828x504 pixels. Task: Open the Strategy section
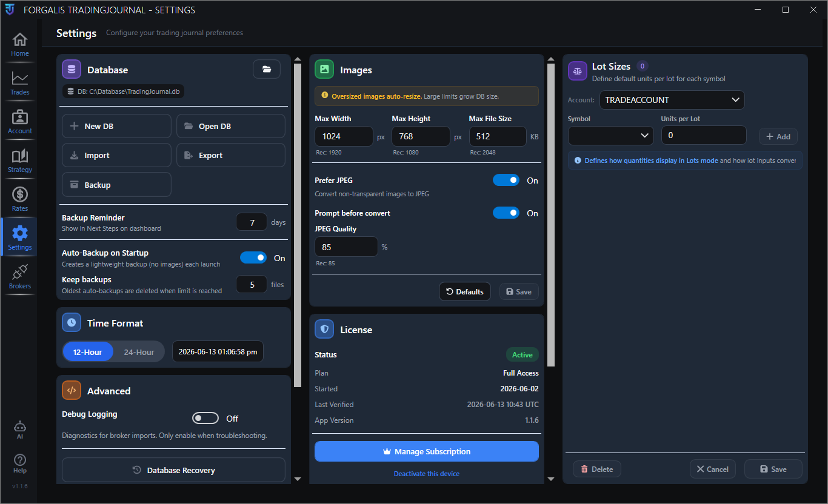click(x=20, y=161)
